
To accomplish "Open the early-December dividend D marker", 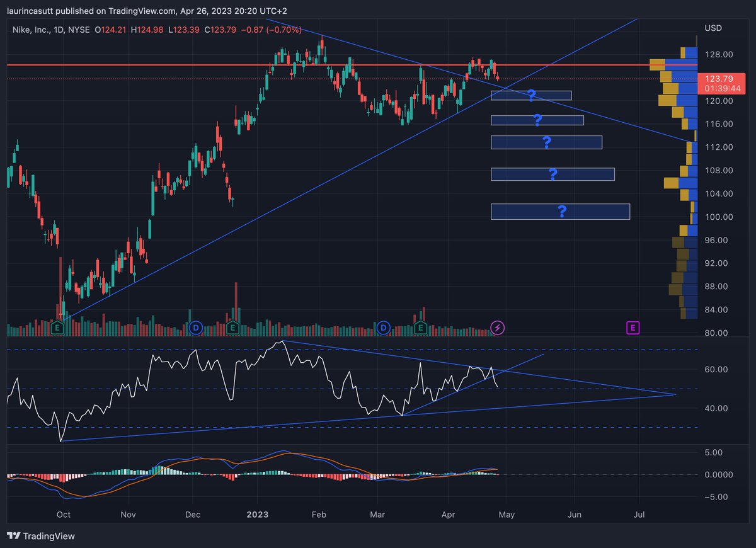I will click(x=195, y=327).
